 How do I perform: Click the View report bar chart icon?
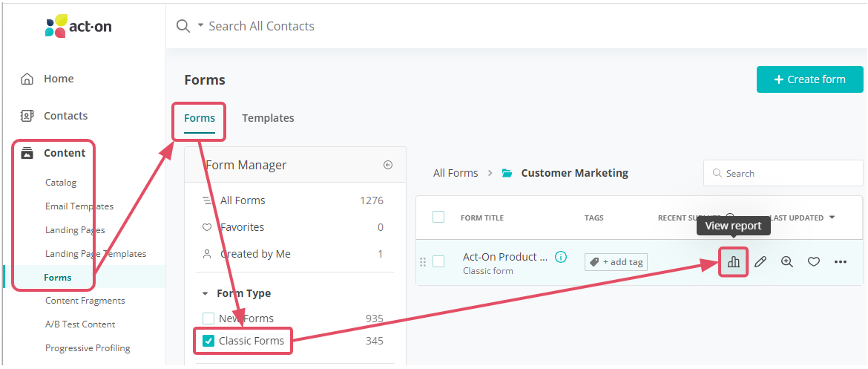pos(734,262)
